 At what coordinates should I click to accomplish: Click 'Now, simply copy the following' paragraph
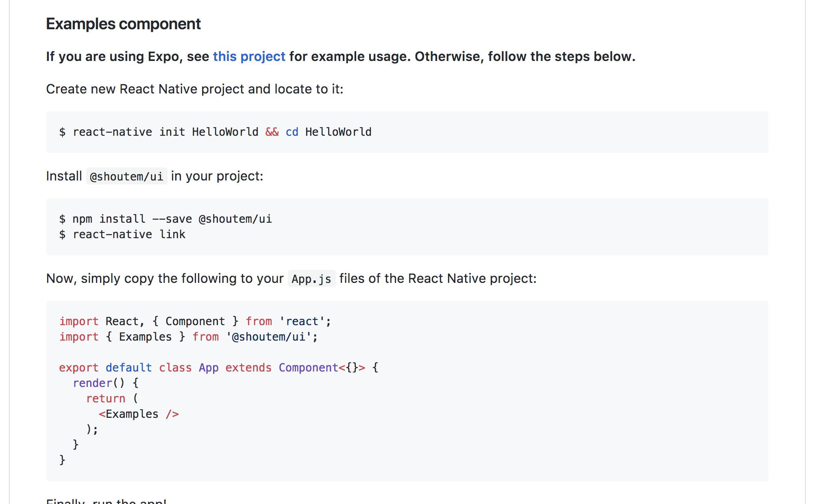pyautogui.click(x=291, y=279)
